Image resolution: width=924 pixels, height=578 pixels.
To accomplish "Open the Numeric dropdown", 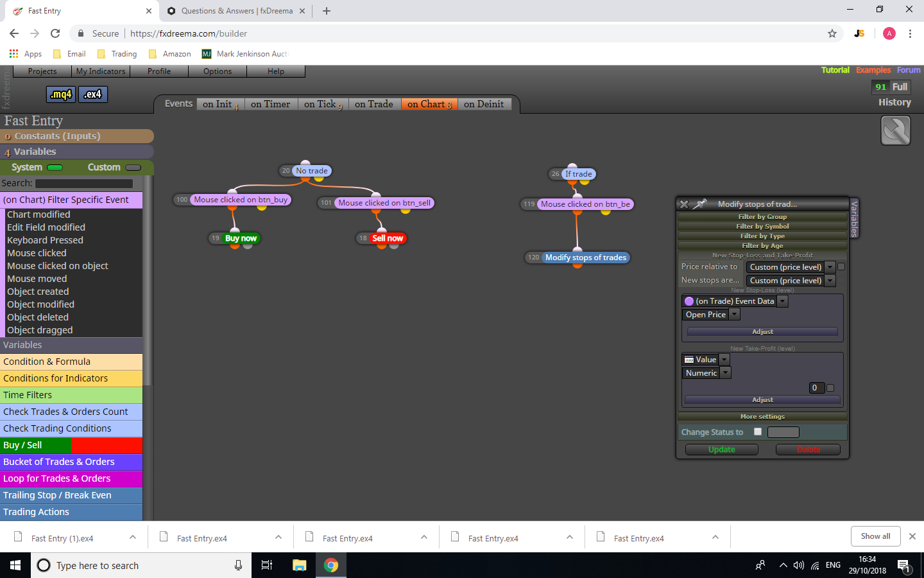I will point(706,373).
